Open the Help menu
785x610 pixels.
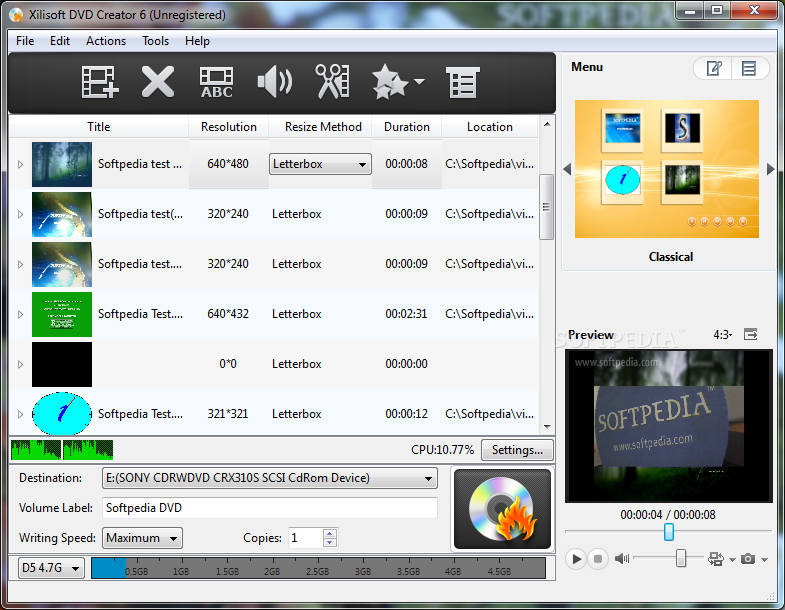197,41
